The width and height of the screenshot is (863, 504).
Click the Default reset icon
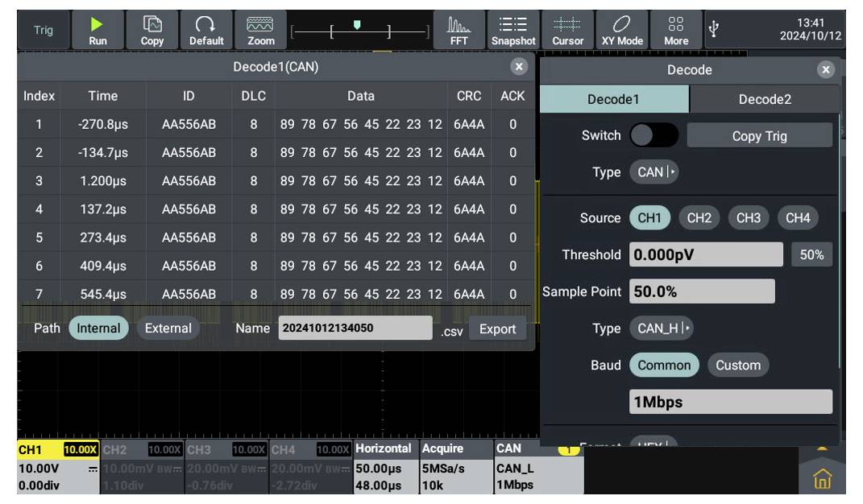tap(206, 30)
